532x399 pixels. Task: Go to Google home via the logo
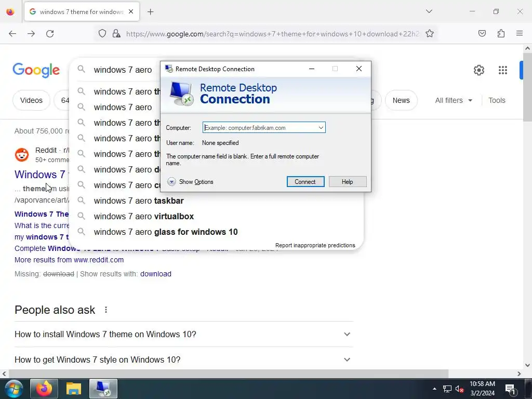36,70
